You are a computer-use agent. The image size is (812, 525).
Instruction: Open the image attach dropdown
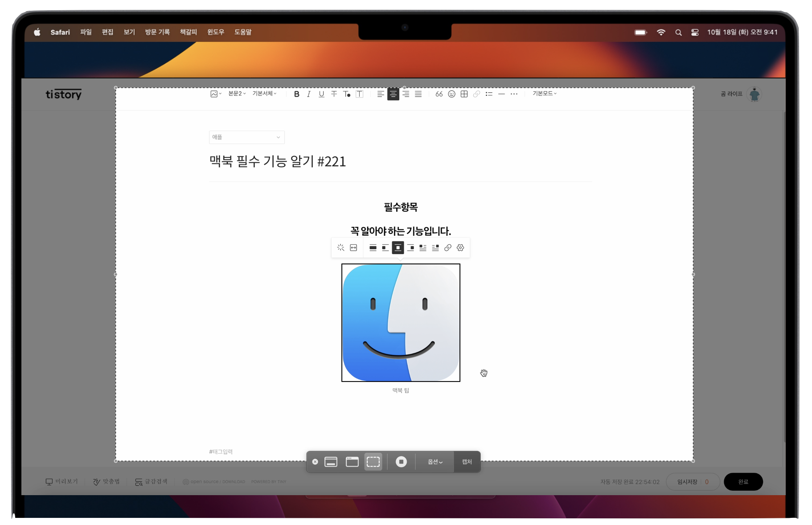click(x=216, y=94)
